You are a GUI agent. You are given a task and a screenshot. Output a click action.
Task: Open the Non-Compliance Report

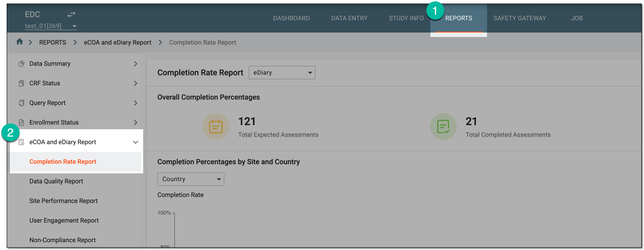pos(62,240)
